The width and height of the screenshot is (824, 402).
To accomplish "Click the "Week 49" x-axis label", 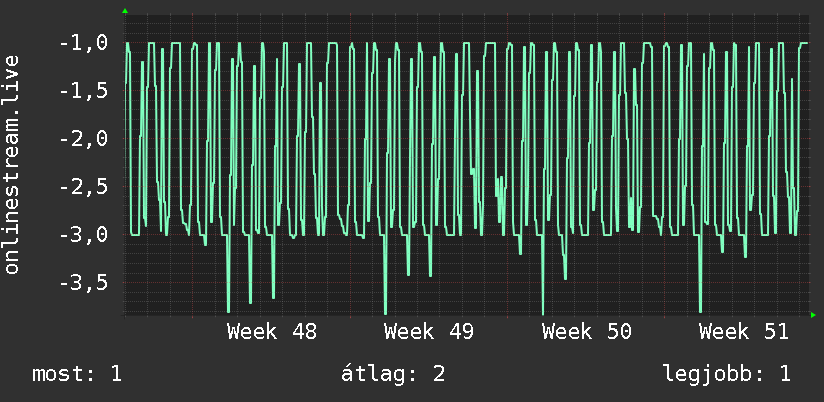I will [429, 332].
